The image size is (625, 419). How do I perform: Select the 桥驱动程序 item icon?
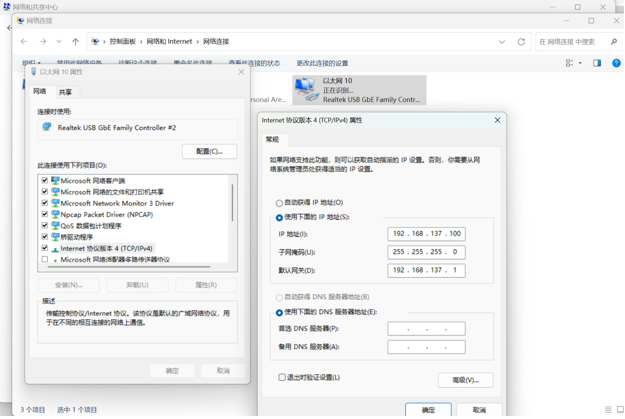(55, 237)
